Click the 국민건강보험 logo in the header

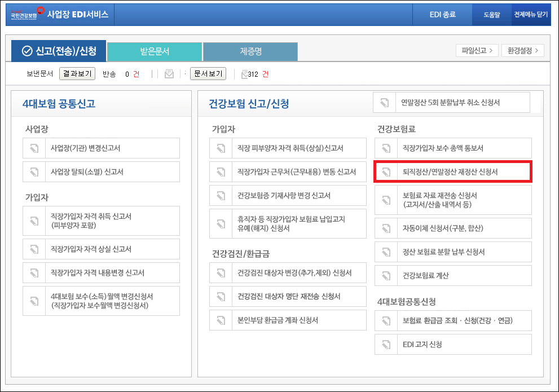click(27, 13)
